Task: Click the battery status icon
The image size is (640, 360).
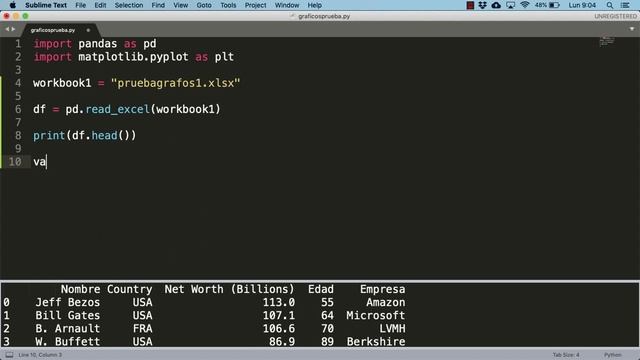Action: [554, 5]
